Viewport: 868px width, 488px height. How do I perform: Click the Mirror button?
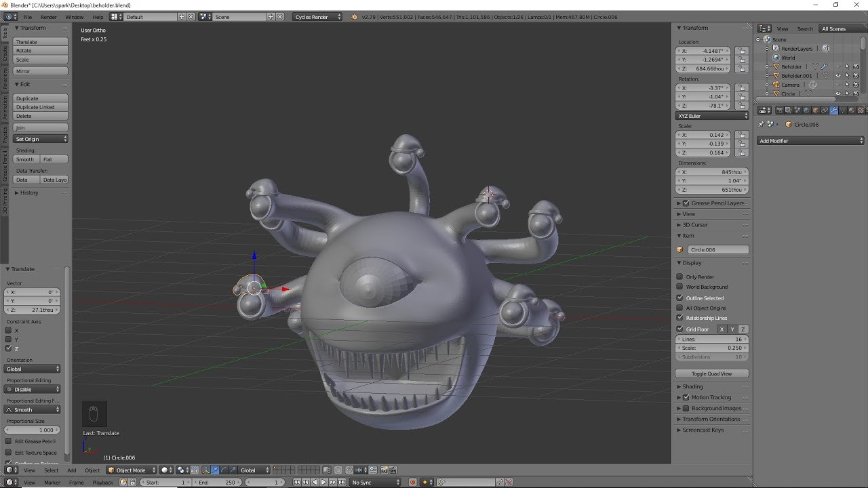pyautogui.click(x=41, y=71)
